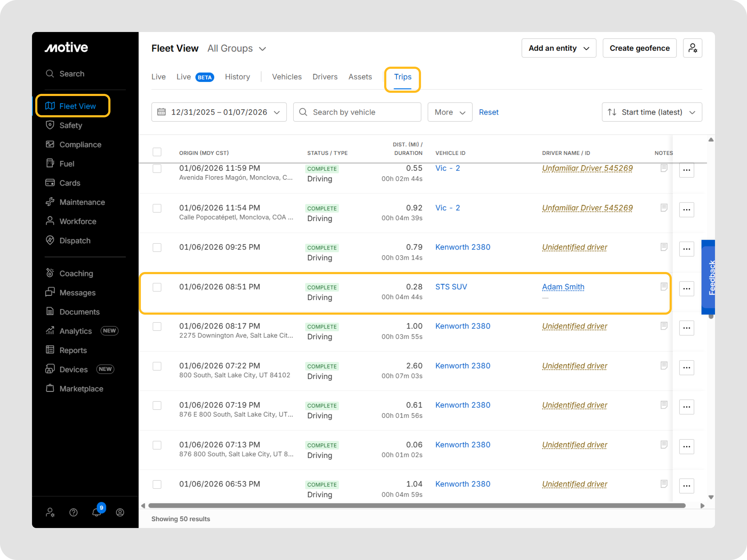Click the Motive logo
The width and height of the screenshot is (747, 560).
(x=66, y=47)
